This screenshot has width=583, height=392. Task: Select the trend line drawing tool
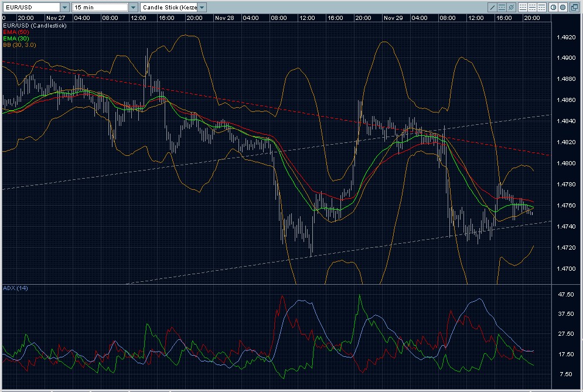point(492,8)
